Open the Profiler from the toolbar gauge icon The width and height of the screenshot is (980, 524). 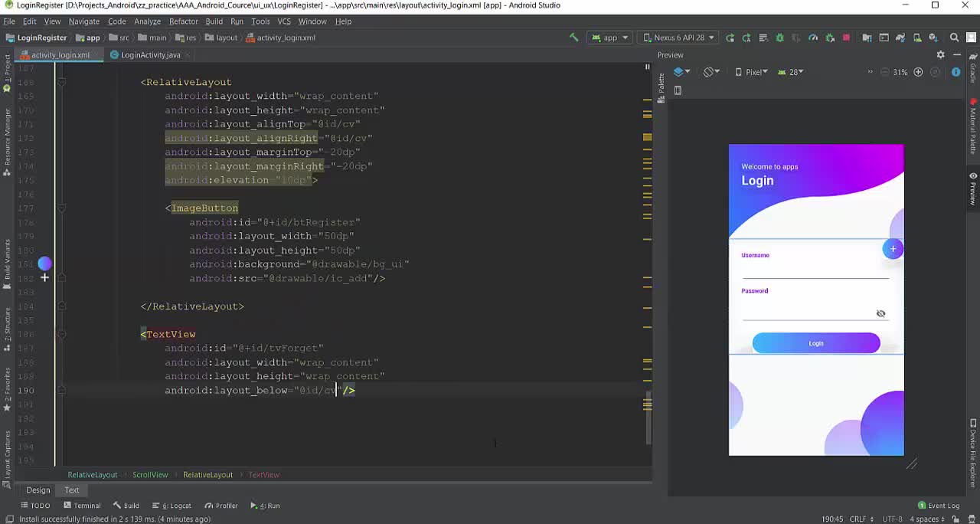tap(813, 38)
